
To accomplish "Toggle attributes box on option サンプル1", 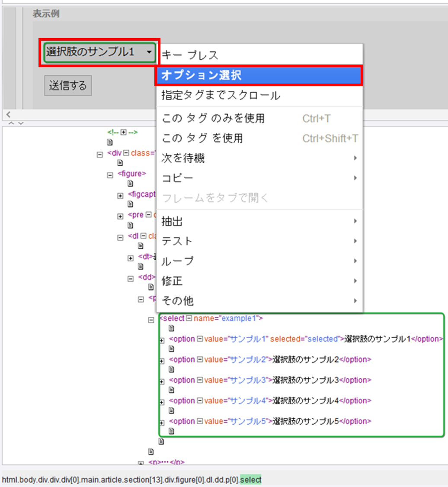I will pos(200,339).
